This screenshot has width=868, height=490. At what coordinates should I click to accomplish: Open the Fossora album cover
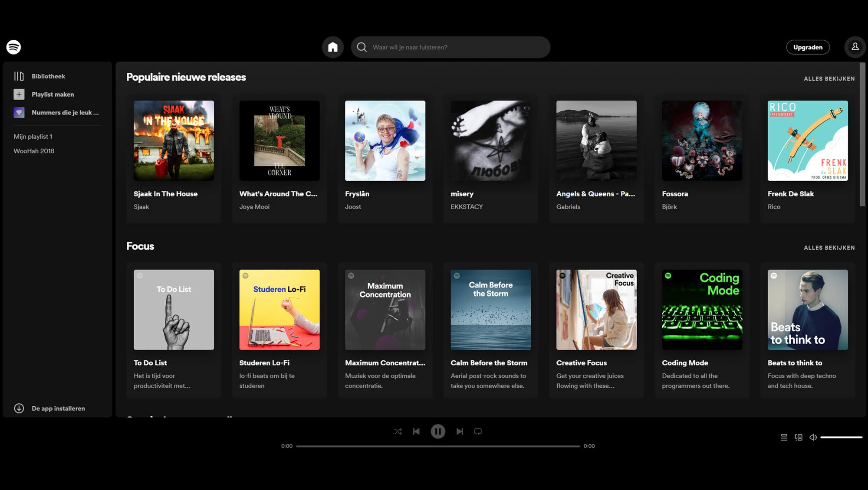pos(702,140)
